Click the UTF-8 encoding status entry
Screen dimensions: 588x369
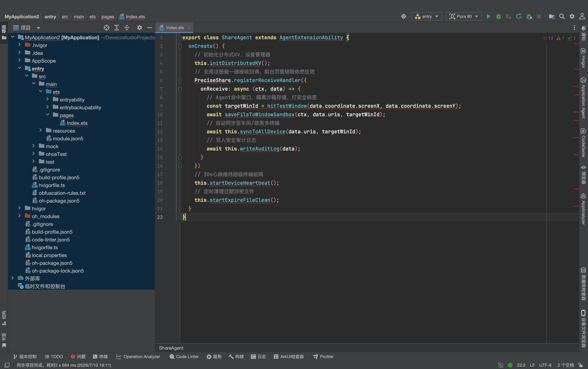[x=545, y=365]
